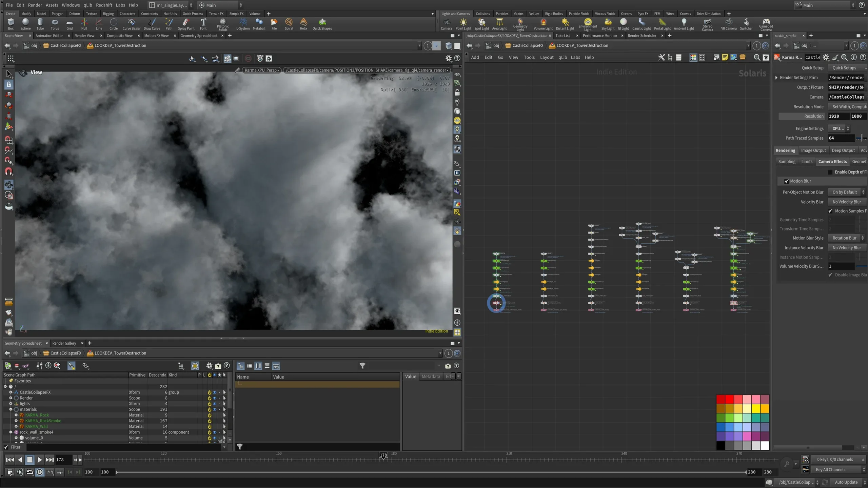Add a Sky Light to the scene
This screenshot has height=488, width=868.
(607, 24)
